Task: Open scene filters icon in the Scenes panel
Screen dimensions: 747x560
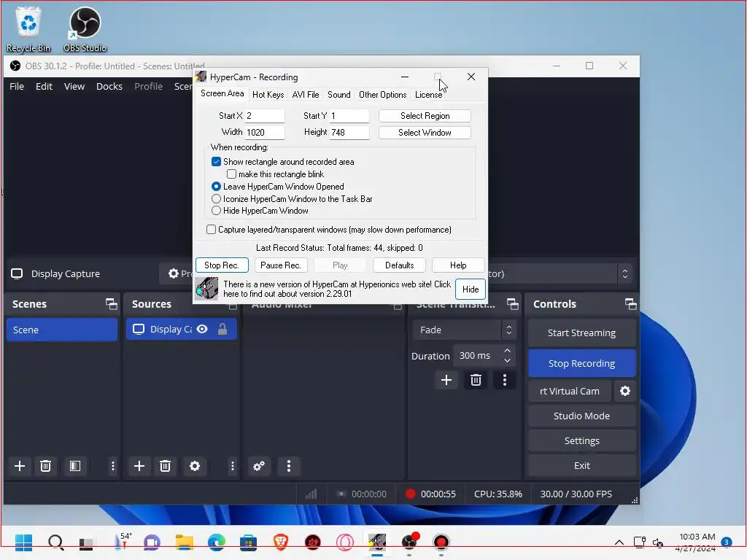Action: click(75, 466)
